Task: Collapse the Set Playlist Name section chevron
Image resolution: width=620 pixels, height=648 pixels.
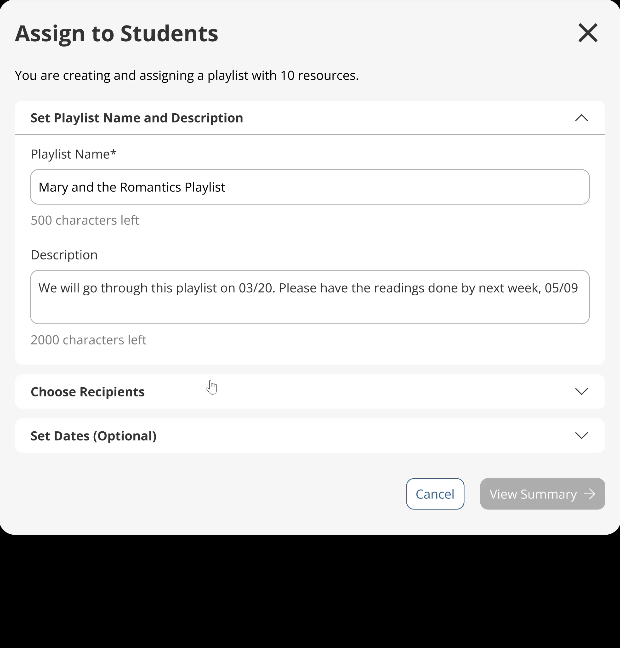Action: point(581,118)
